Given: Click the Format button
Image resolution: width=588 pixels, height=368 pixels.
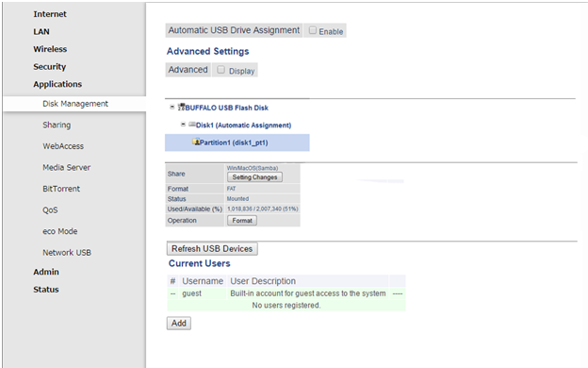Looking at the screenshot, I should coord(242,221).
